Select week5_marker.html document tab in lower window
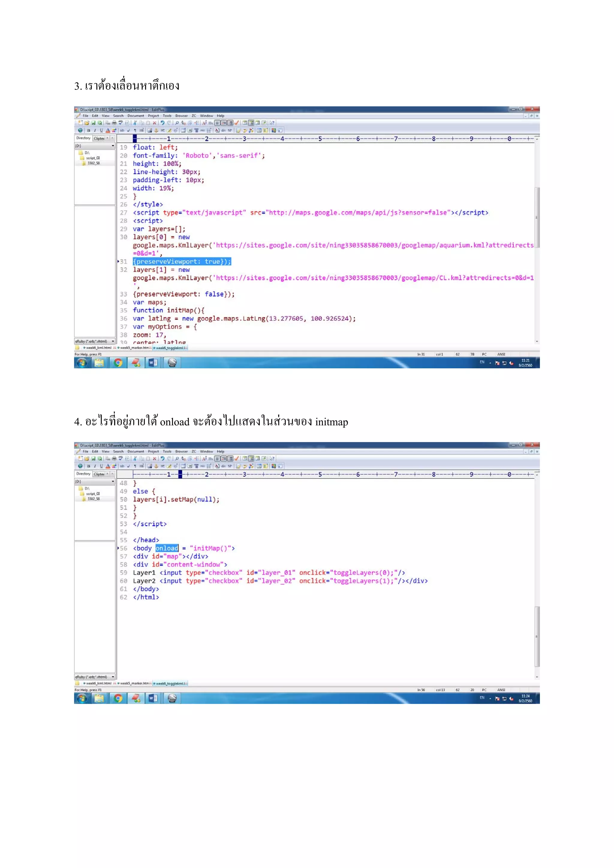This screenshot has width=614, height=868. click(x=134, y=683)
